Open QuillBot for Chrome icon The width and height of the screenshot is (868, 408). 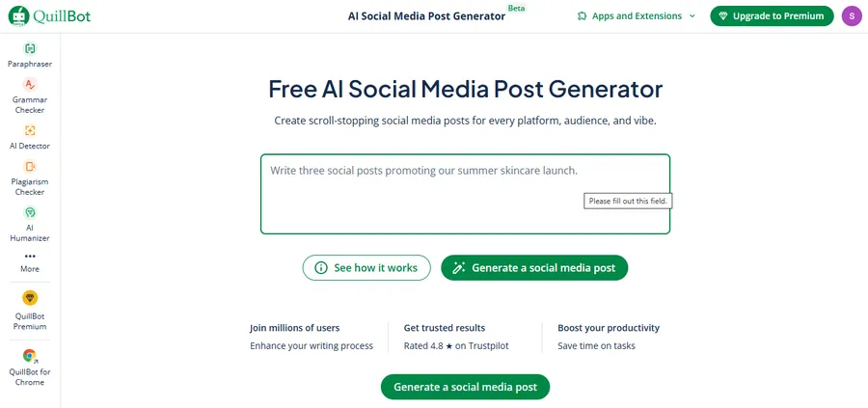(30, 356)
